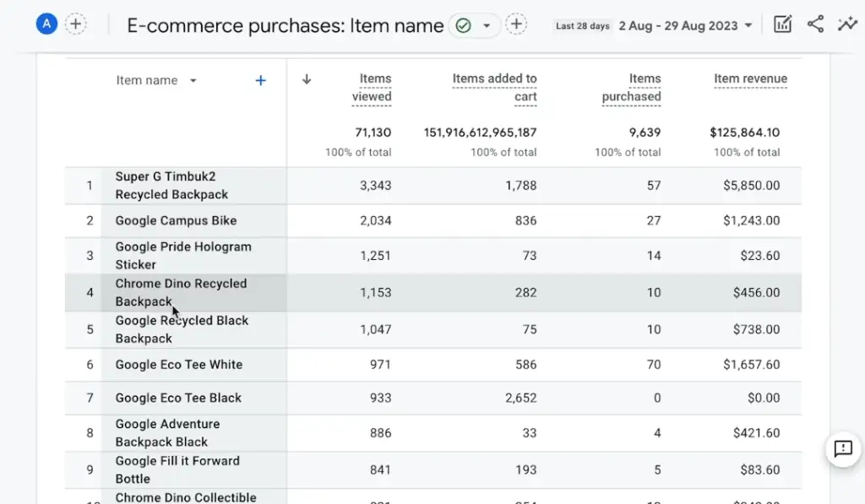This screenshot has height=504, width=865.
Task: Expand the data quality dropdown arrow
Action: (485, 25)
